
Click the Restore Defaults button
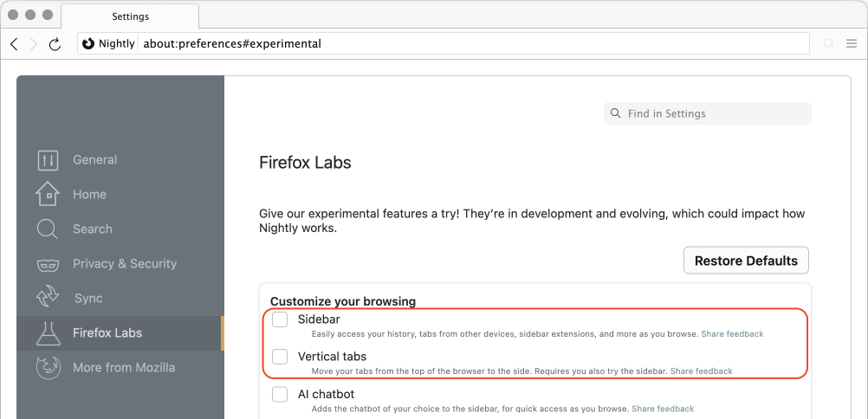point(746,261)
